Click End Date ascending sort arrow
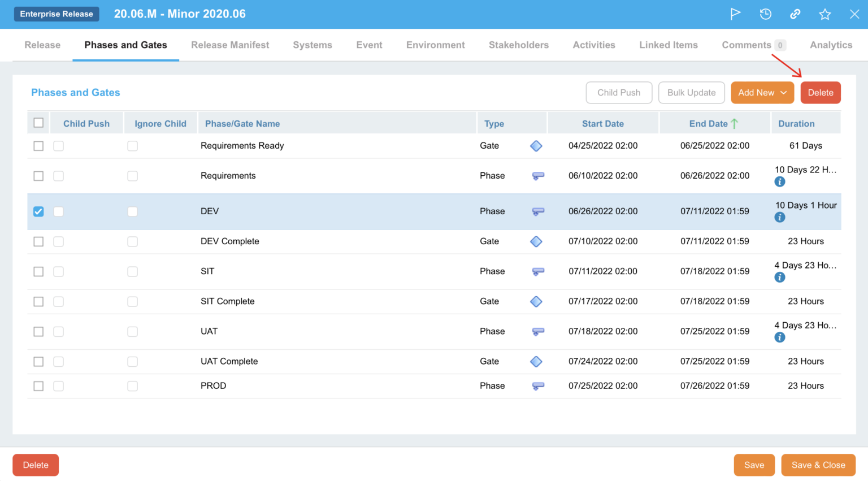The image size is (868, 481). pyautogui.click(x=734, y=124)
